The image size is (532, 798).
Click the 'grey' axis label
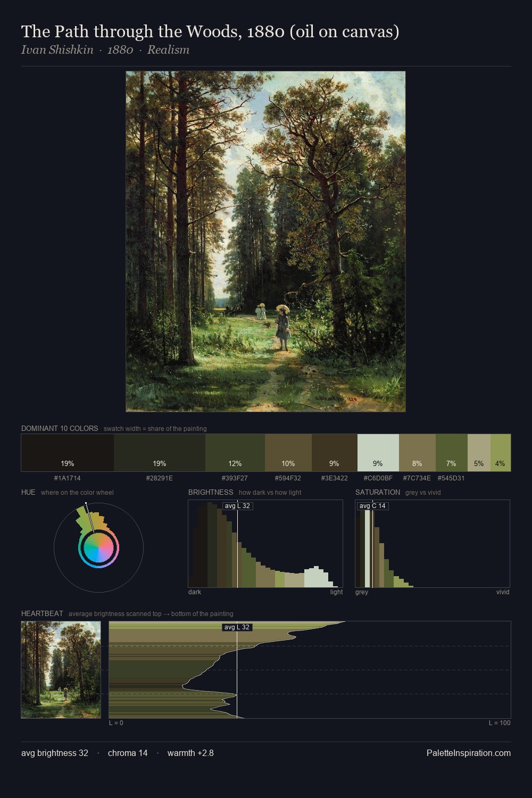pyautogui.click(x=362, y=592)
